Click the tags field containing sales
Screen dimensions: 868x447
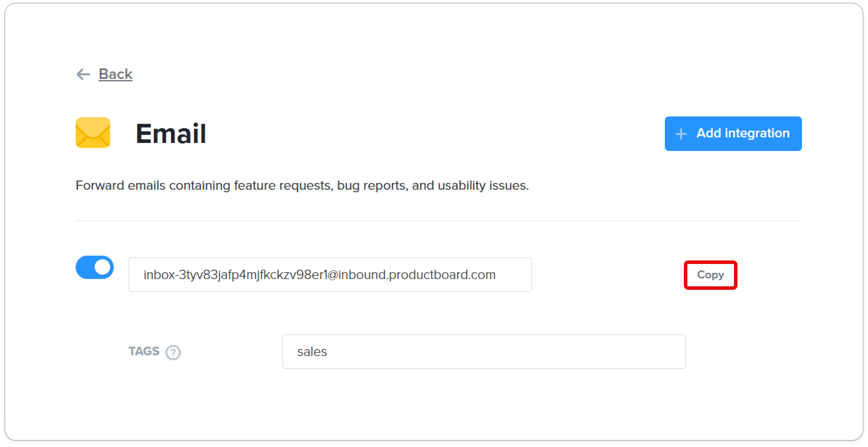[483, 352]
